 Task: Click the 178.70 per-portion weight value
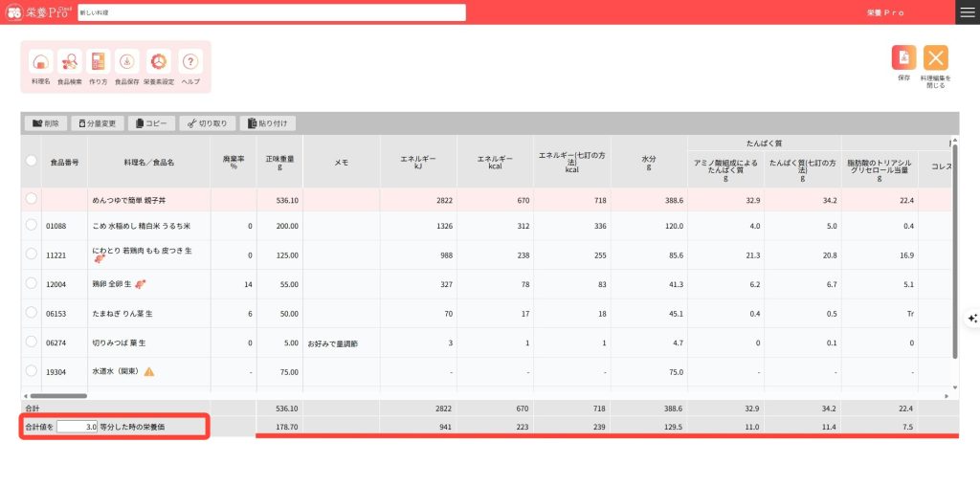click(287, 428)
